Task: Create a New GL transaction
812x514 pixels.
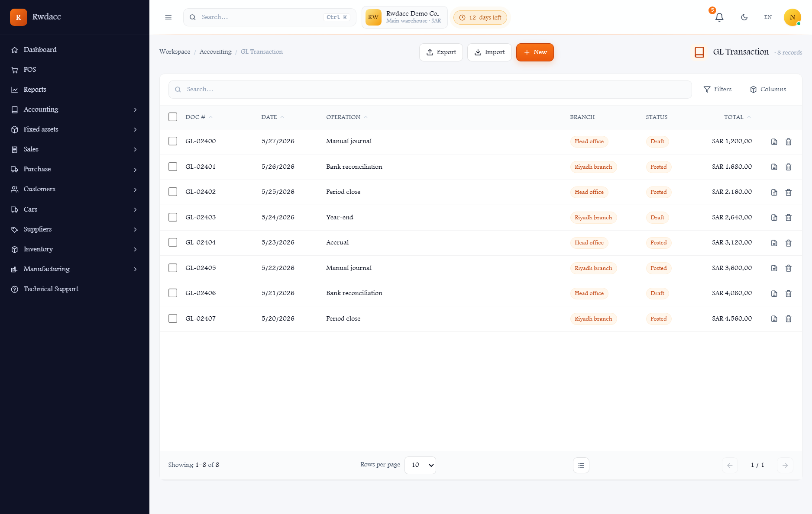Action: click(535, 52)
